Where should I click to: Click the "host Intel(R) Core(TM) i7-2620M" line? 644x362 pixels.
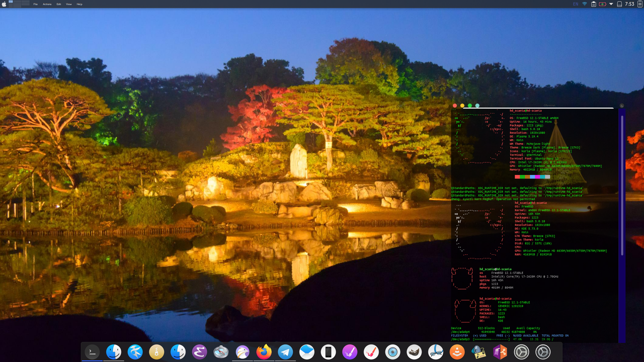tap(519, 277)
